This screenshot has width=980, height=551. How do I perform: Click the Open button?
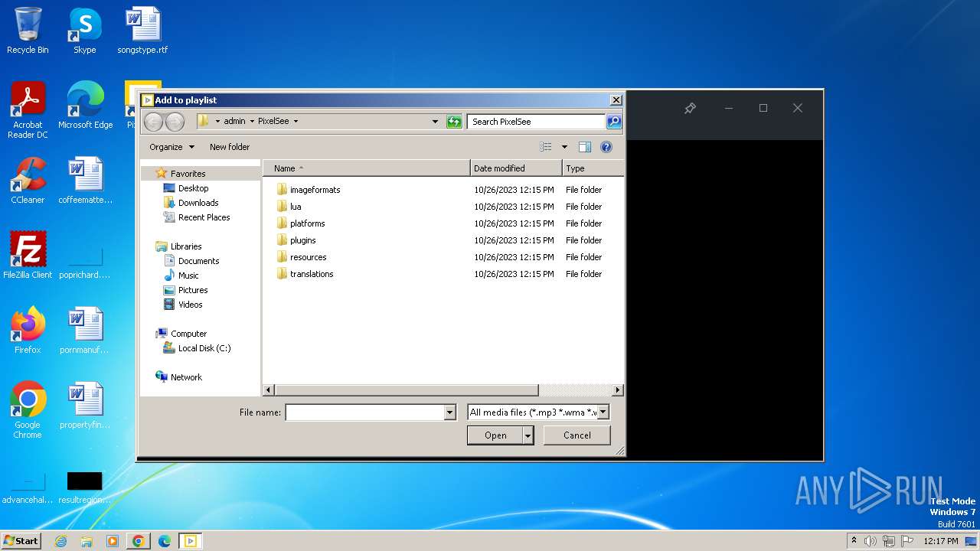(x=495, y=435)
